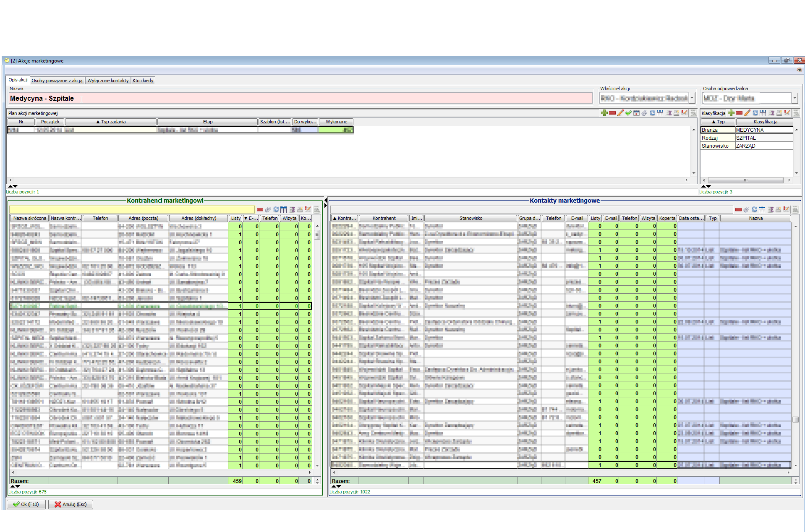Expand Osoba odpowiedzialna dropdown
The image size is (805, 532).
coord(795,98)
